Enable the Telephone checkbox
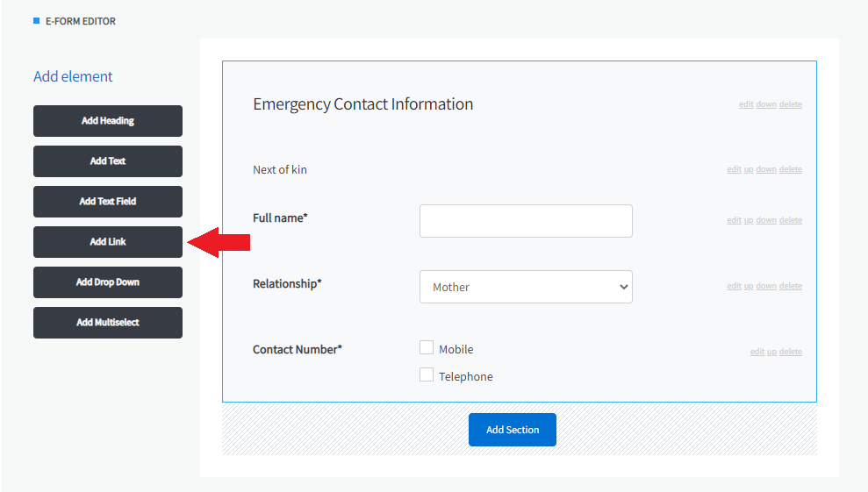Viewport: 868px width, 492px height. [x=427, y=375]
